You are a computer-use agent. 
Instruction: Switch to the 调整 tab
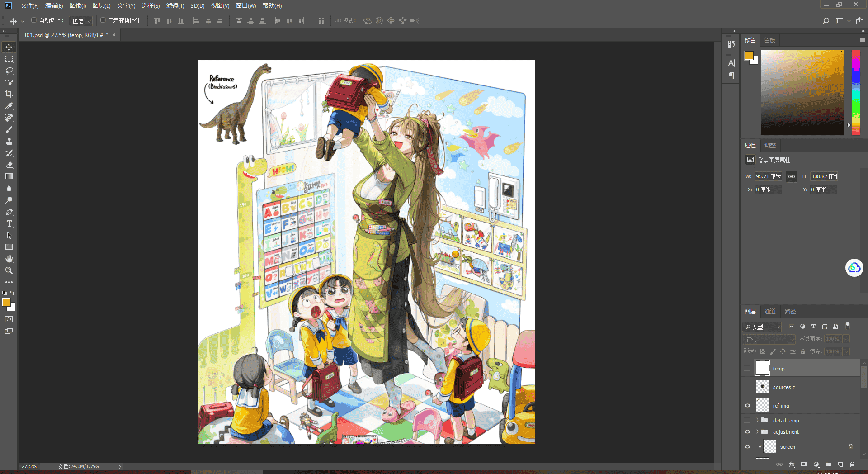point(770,146)
